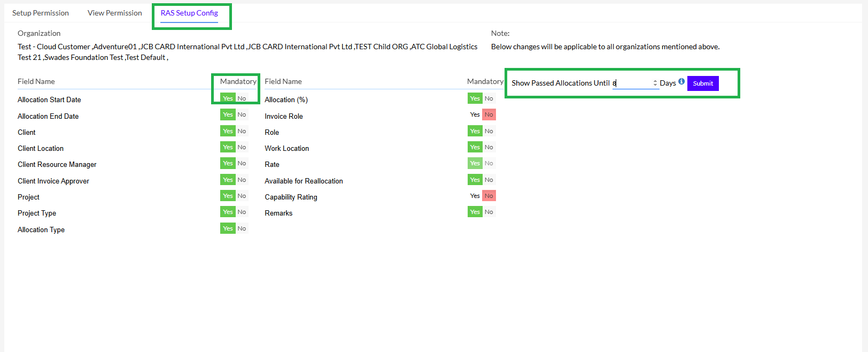The height and width of the screenshot is (352, 868).
Task: Set Client Invoice Approver mandatory to No
Action: (242, 180)
